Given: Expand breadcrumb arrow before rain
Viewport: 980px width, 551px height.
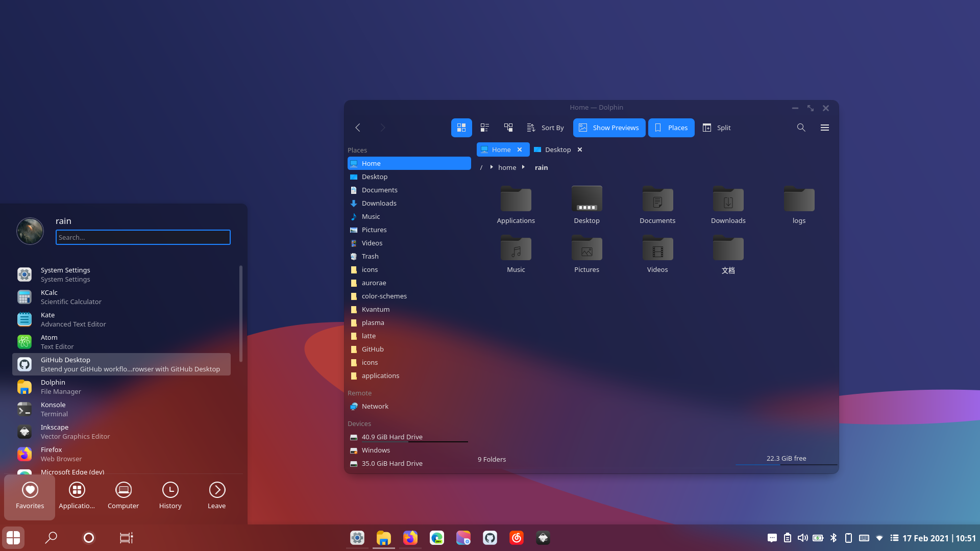Looking at the screenshot, I should [523, 167].
